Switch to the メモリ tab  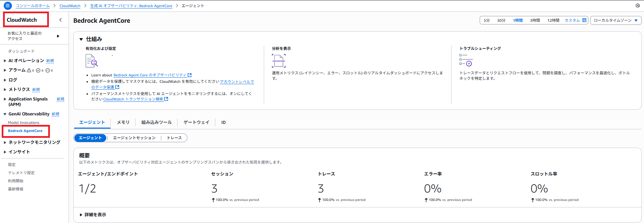point(123,122)
